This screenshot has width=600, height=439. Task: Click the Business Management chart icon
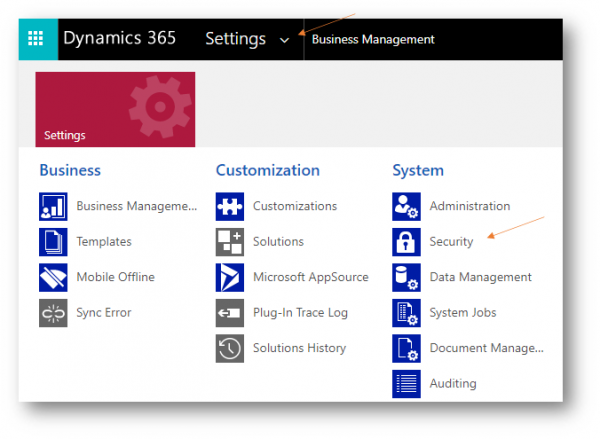click(53, 207)
